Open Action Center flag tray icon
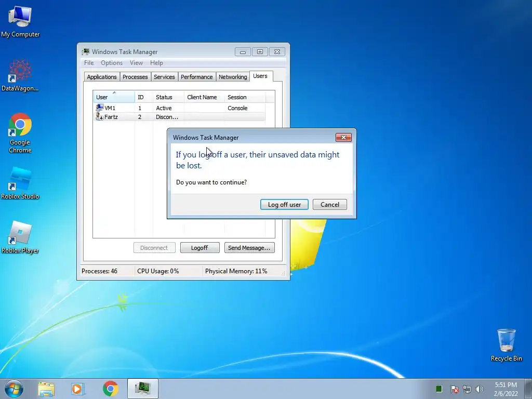 pyautogui.click(x=454, y=389)
